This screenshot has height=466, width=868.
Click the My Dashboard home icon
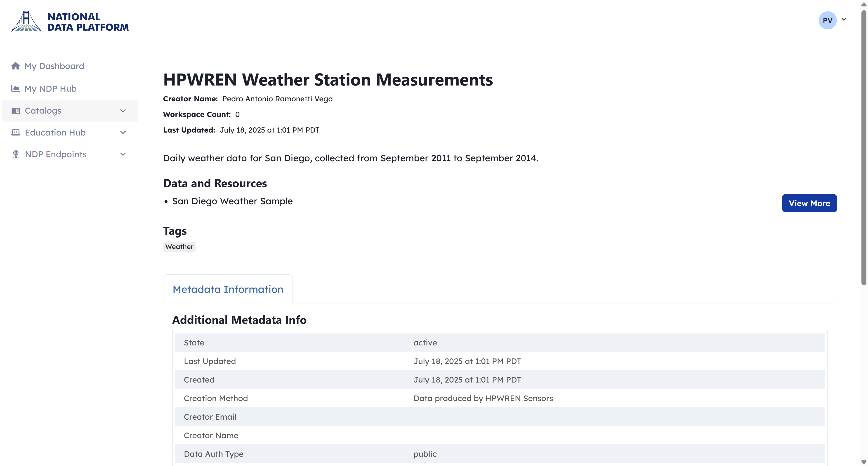(x=16, y=66)
